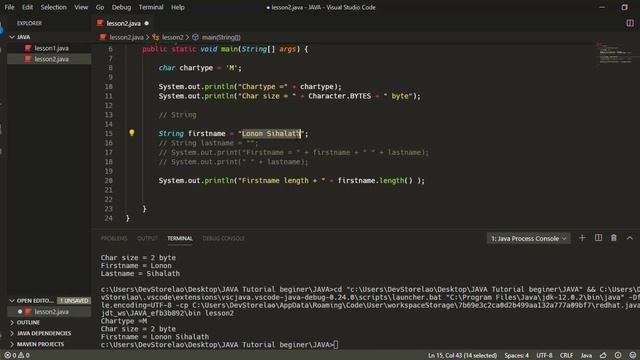640x360 pixels.
Task: Click line number 15 in the gutter
Action: 108,134
